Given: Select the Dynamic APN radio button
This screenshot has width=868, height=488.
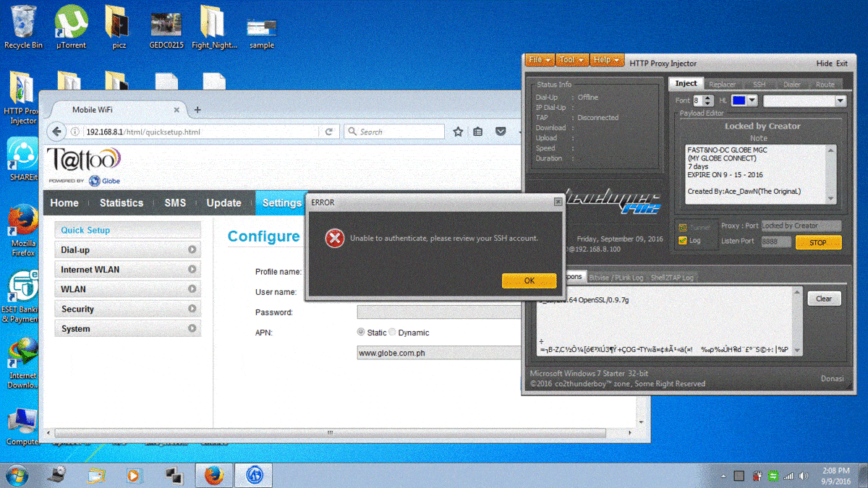Looking at the screenshot, I should coord(393,333).
